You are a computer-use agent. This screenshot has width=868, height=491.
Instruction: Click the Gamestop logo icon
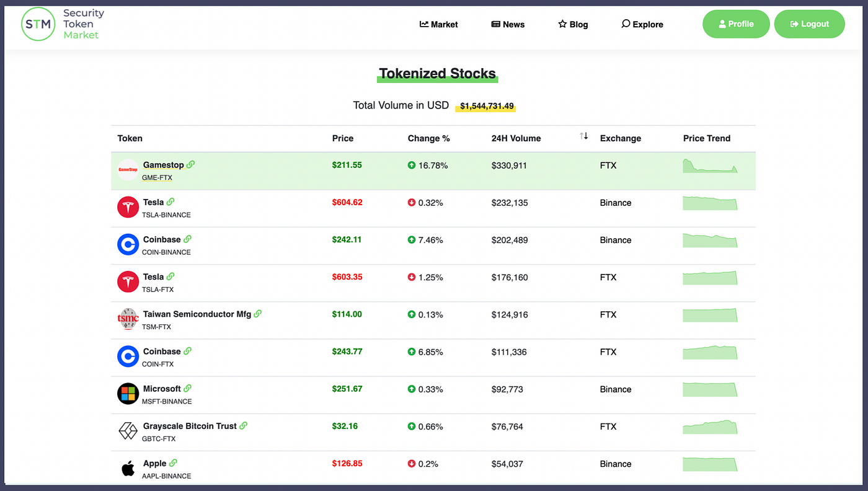(128, 170)
